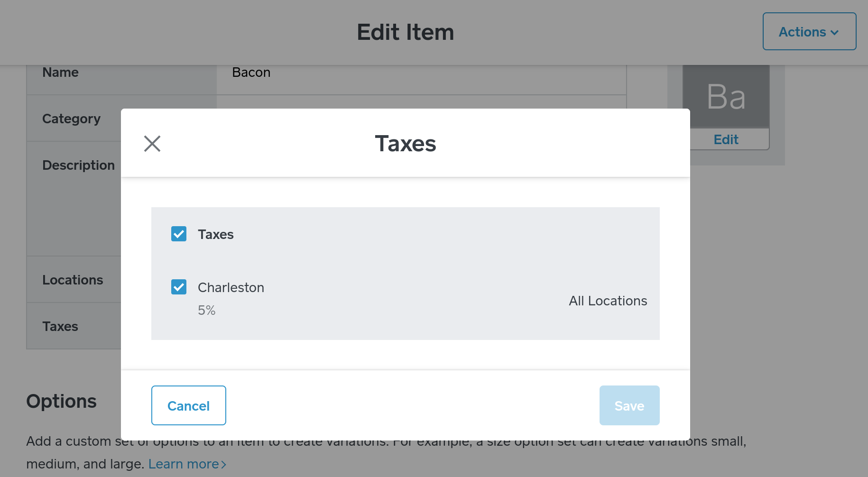Click the Description row label
The height and width of the screenshot is (477, 868).
pos(79,165)
